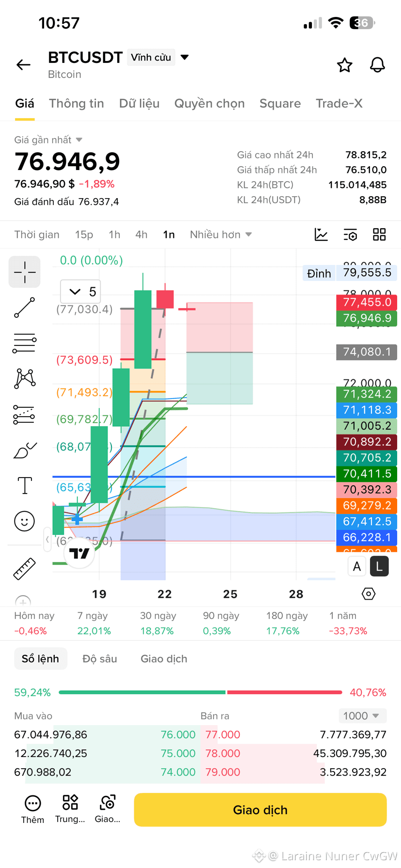
Task: Select the 180 ngày performance range
Action: [x=287, y=623]
